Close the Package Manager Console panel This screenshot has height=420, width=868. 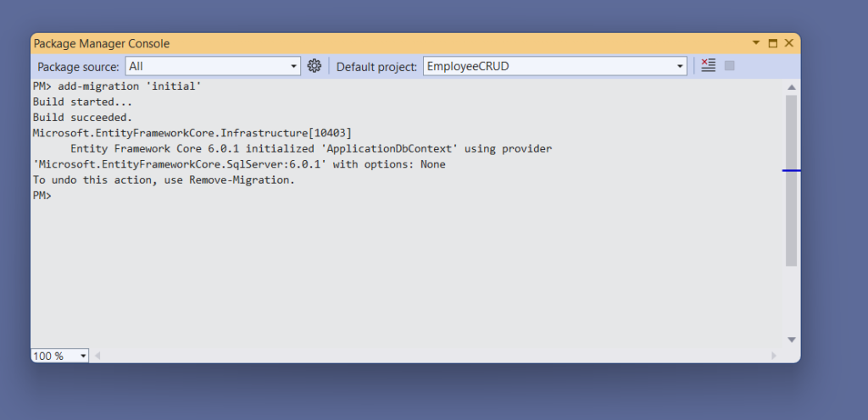tap(788, 43)
